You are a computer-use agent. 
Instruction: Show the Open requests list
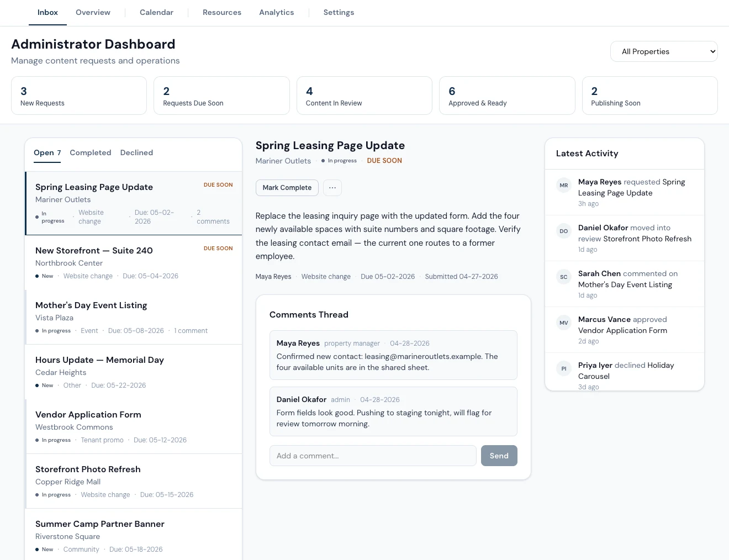47,153
